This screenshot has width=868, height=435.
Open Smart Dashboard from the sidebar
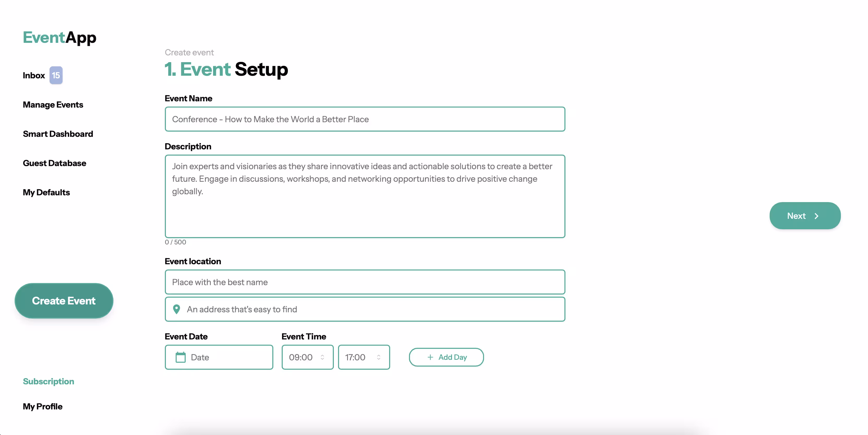58,134
